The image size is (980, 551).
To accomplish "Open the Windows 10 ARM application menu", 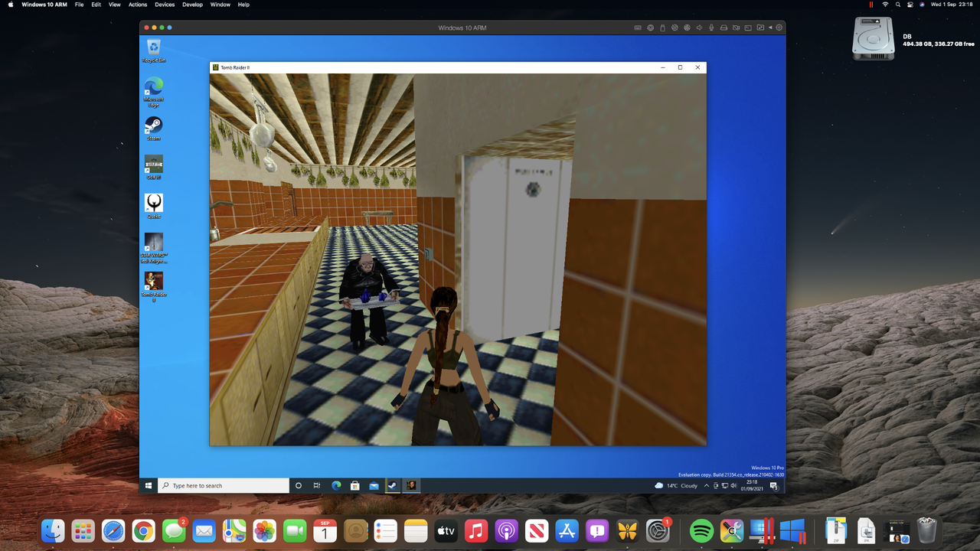I will [44, 5].
